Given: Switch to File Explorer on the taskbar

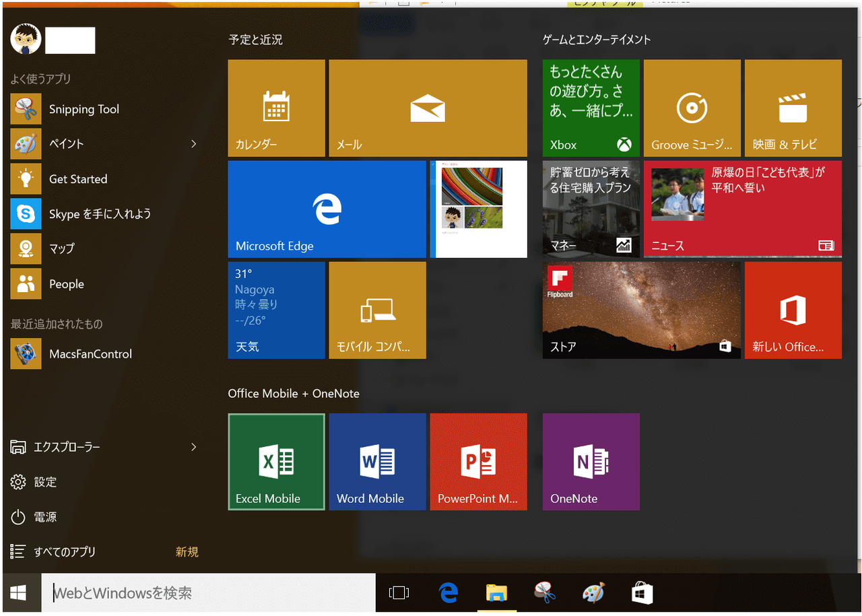Looking at the screenshot, I should point(497,593).
